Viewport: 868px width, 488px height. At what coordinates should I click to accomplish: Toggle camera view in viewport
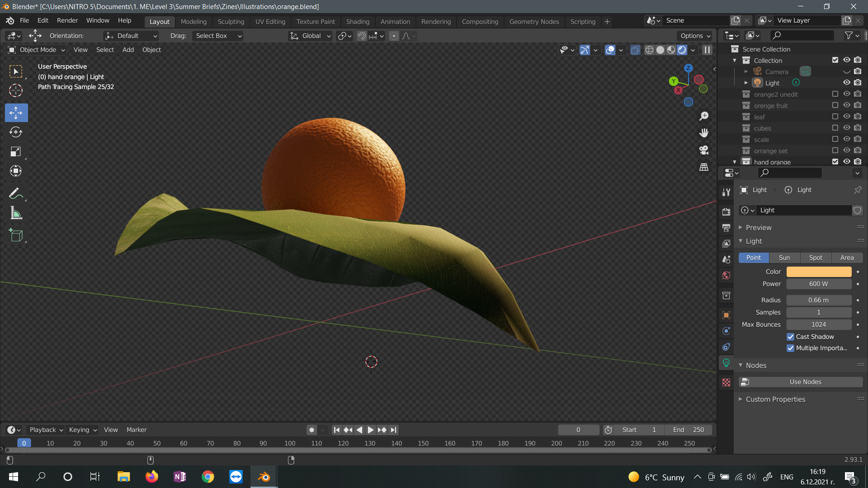[704, 150]
